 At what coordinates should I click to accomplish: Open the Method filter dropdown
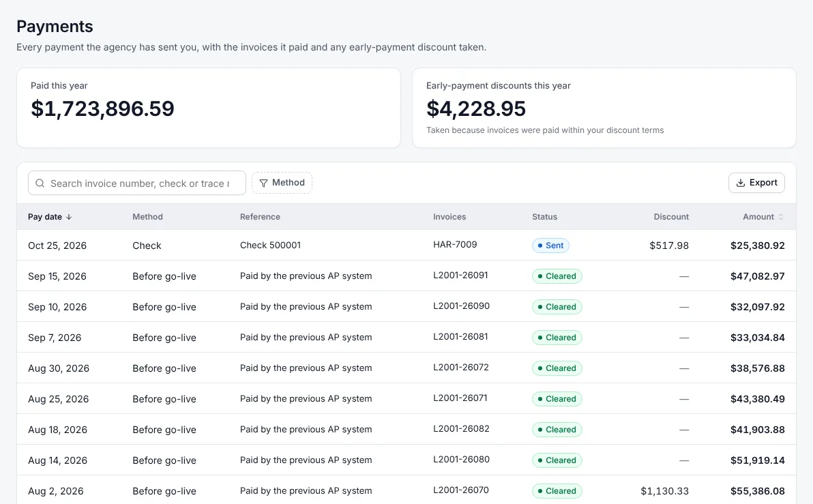pos(282,183)
